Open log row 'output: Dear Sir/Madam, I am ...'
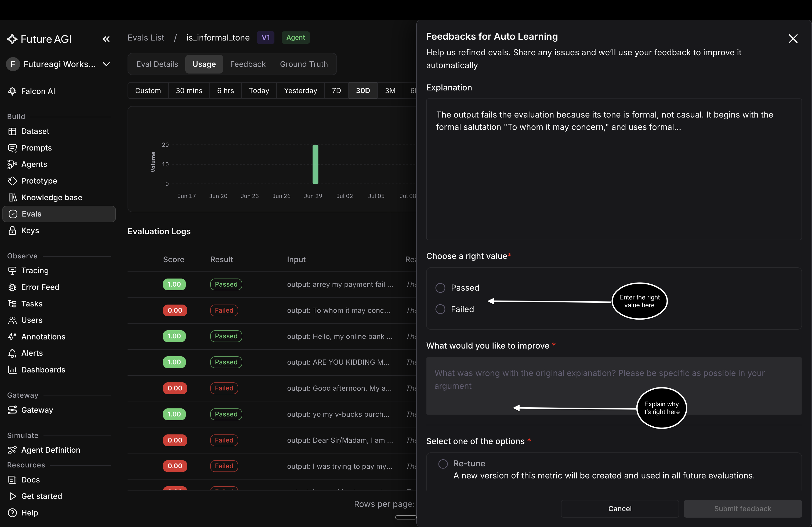This screenshot has width=812, height=527. coord(272,440)
